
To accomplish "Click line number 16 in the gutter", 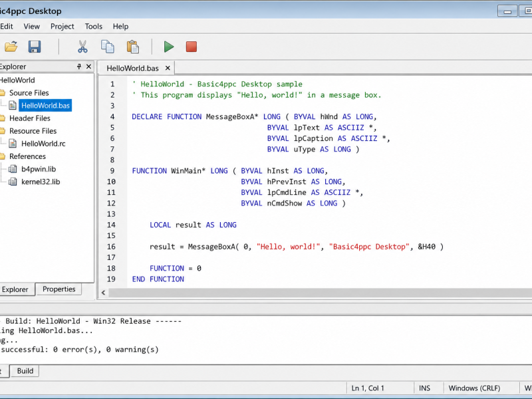I will click(111, 247).
